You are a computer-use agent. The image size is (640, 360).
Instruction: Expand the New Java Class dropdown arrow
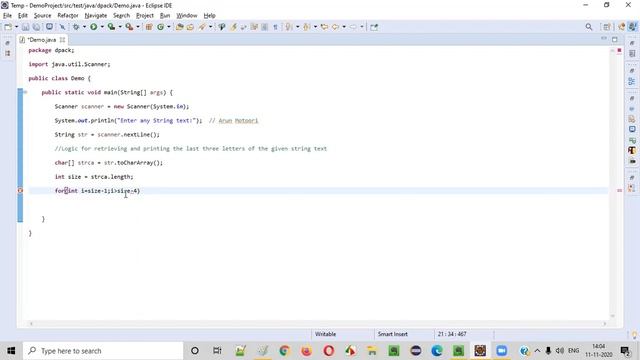[x=169, y=27]
